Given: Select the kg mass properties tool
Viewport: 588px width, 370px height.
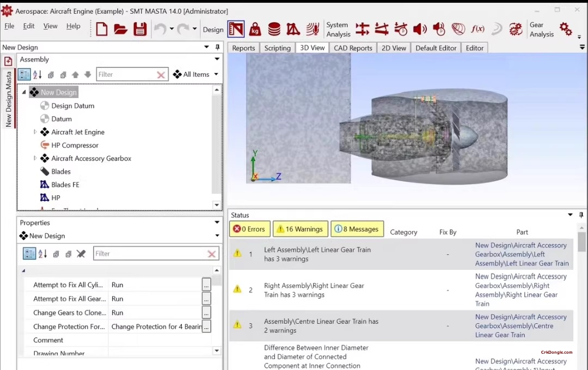Looking at the screenshot, I should pyautogui.click(x=256, y=29).
